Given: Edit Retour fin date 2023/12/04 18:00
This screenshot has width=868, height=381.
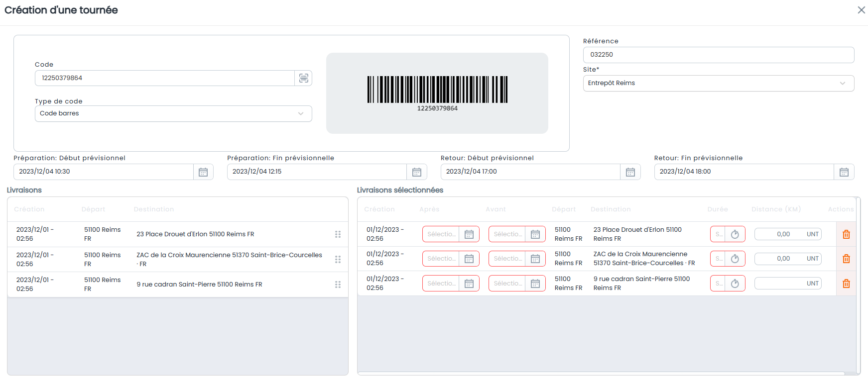Looking at the screenshot, I should pos(744,172).
